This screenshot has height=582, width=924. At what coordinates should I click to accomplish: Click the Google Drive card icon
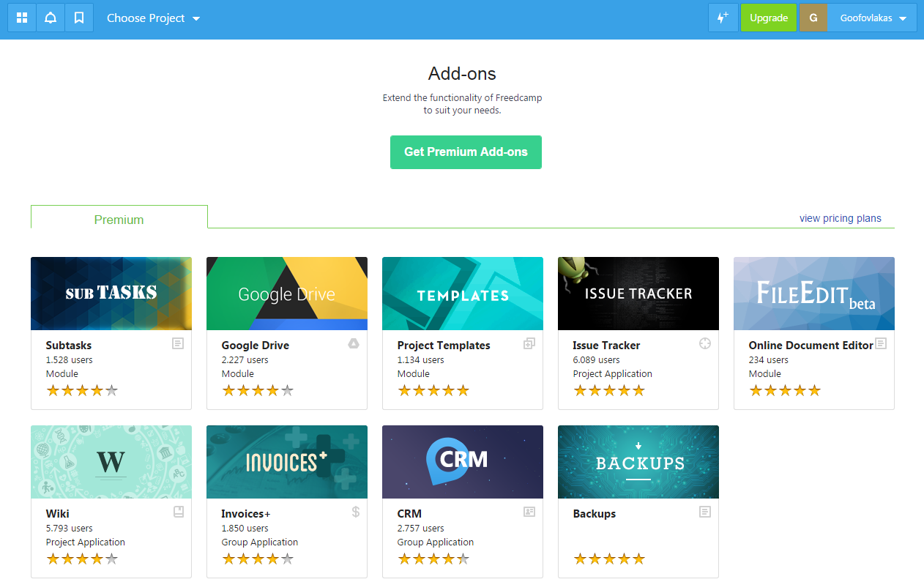[354, 343]
